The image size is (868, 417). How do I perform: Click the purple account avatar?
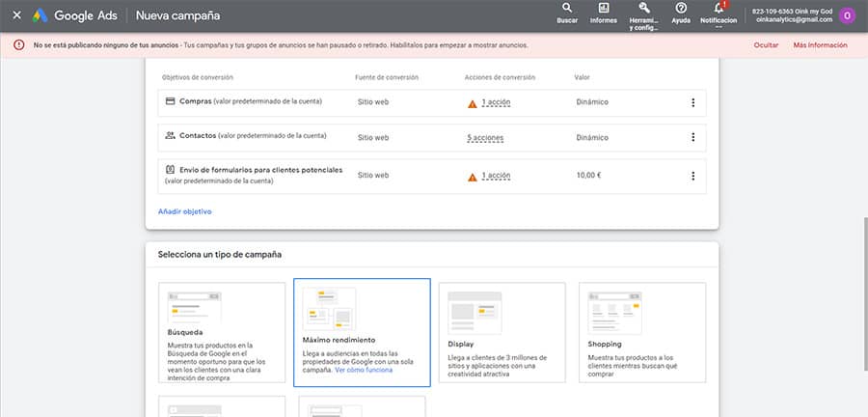847,15
